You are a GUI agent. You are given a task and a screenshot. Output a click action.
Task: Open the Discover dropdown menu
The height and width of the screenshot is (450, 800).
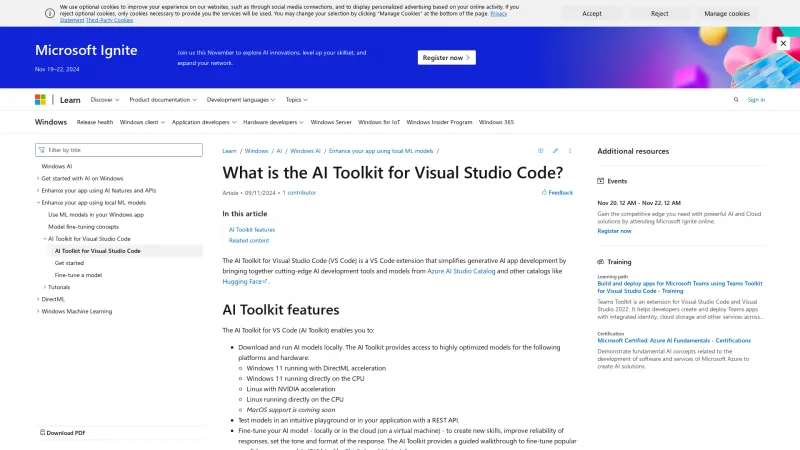[105, 99]
